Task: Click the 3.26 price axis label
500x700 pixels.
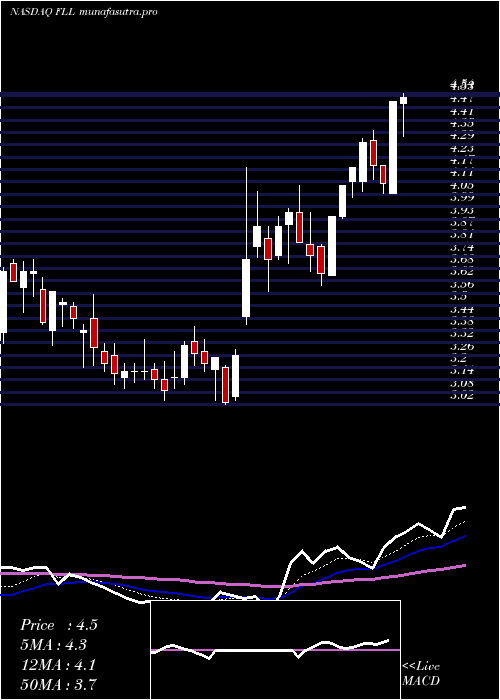Action: pyautogui.click(x=462, y=346)
